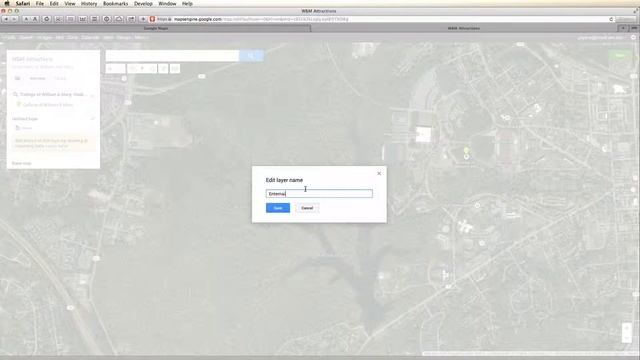Enter Safari full screen mode
Image resolution: width=640 pixels, height=360 pixels.
pyautogui.click(x=635, y=11)
